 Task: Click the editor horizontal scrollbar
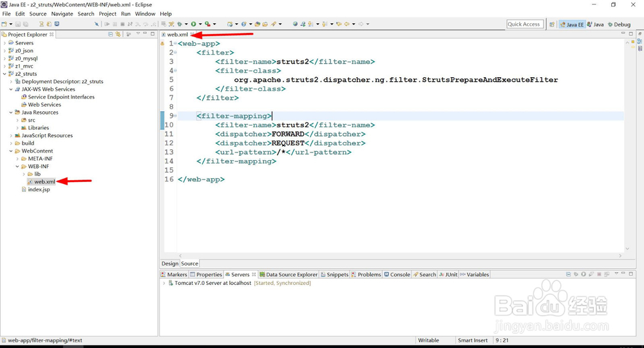[x=400, y=255]
